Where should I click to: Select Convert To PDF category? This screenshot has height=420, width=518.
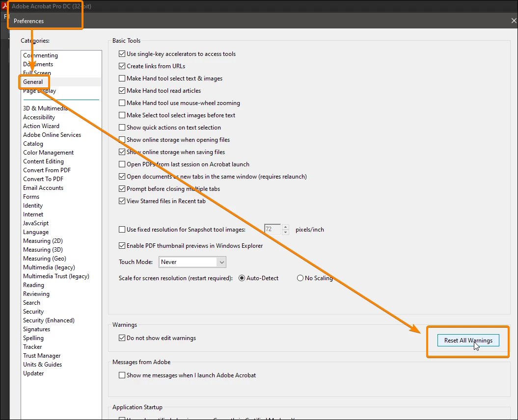43,179
